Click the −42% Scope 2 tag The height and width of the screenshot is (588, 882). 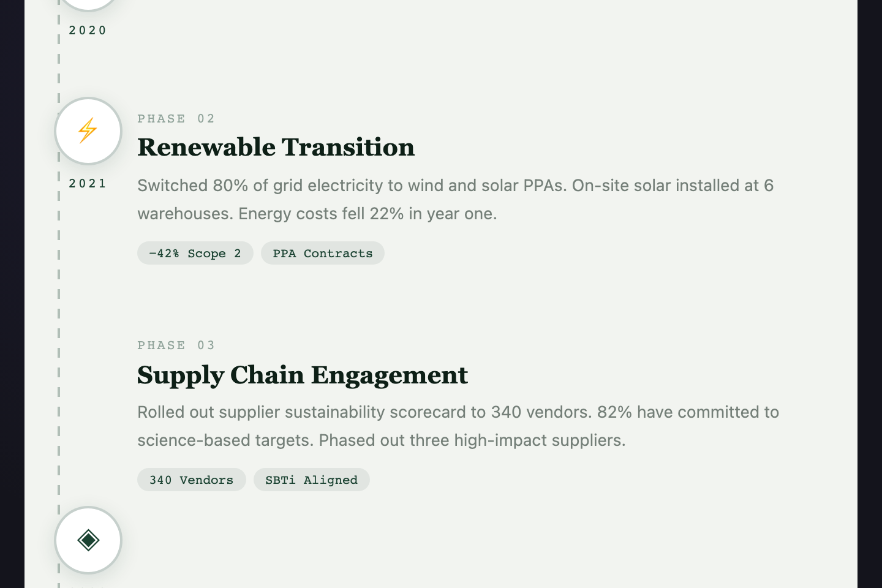[195, 253]
